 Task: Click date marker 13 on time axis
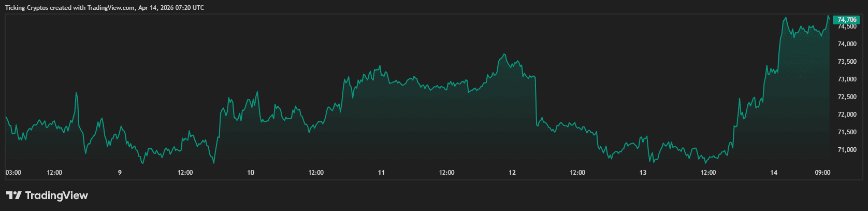click(x=643, y=173)
